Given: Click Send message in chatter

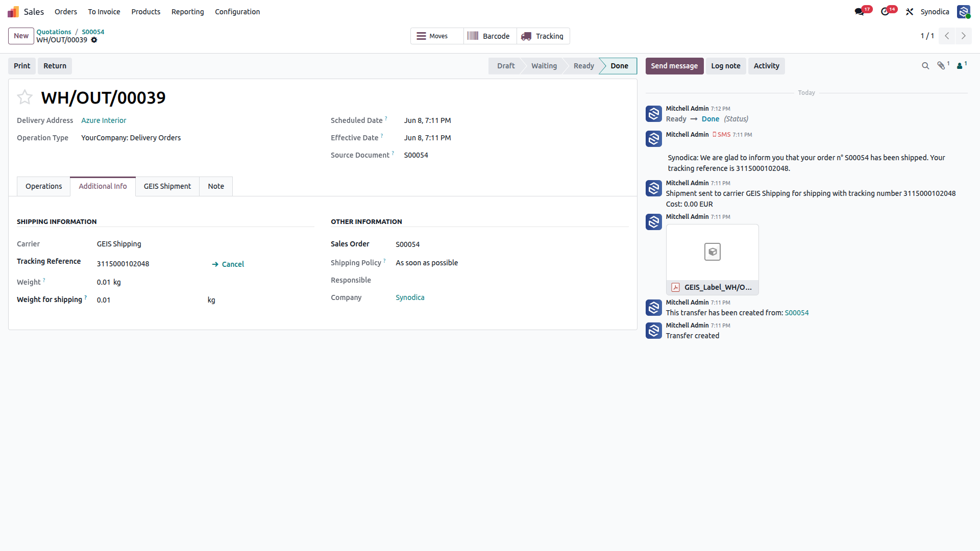Looking at the screenshot, I should (674, 66).
